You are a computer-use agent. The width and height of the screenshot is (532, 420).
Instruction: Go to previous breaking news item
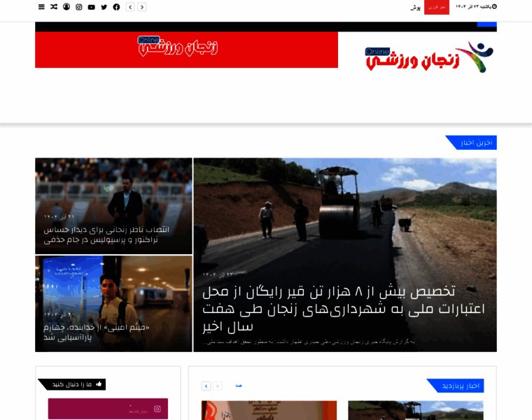point(130,7)
